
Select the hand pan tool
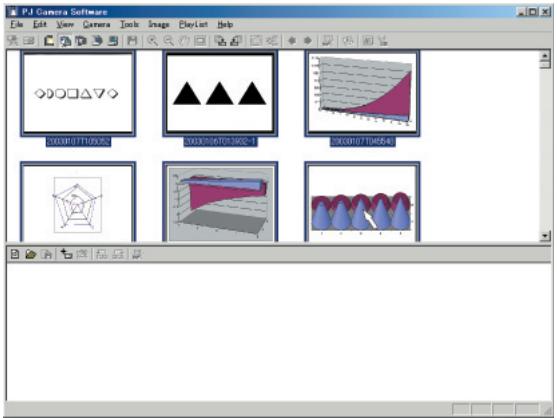coord(184,41)
